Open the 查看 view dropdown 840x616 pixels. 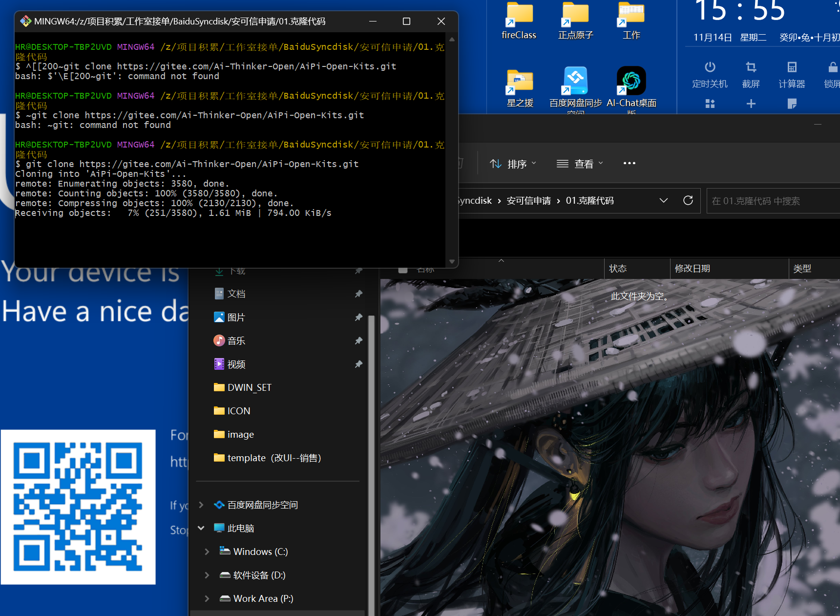tap(580, 164)
